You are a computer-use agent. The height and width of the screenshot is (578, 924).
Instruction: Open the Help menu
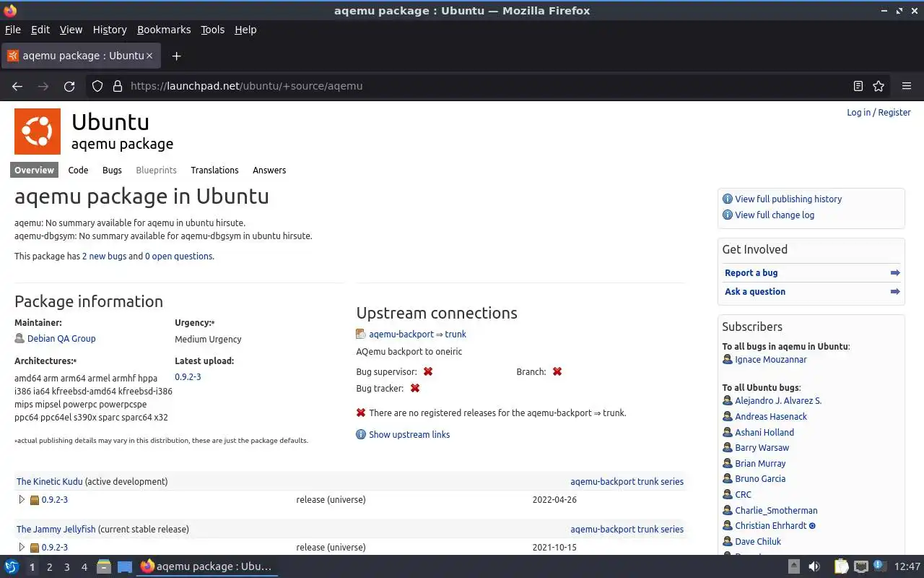point(245,30)
